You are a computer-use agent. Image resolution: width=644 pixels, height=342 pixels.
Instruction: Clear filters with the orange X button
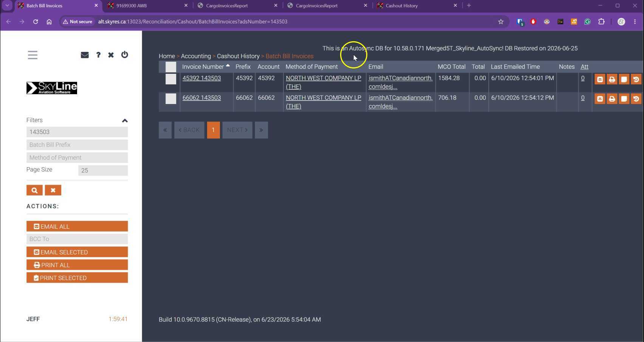click(53, 190)
